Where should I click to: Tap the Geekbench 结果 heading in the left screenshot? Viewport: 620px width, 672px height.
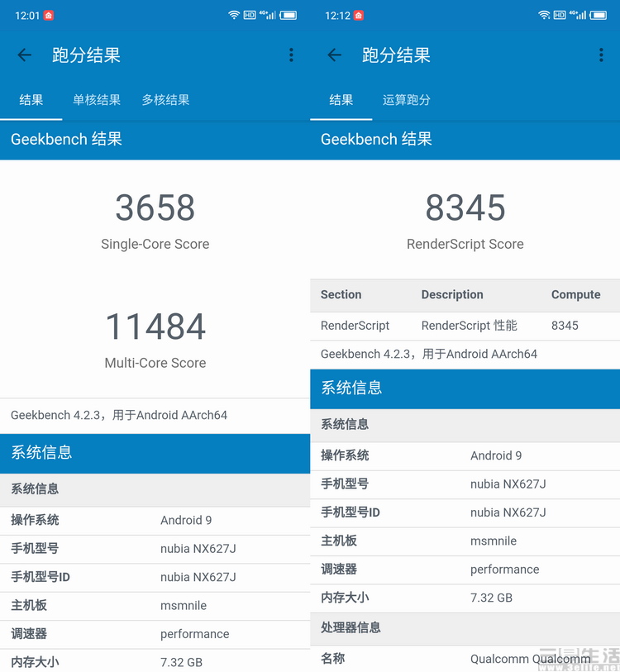click(66, 140)
